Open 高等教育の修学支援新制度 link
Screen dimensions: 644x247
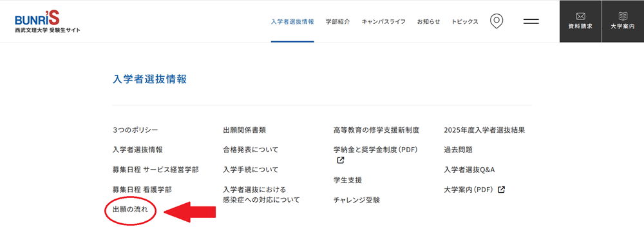pos(377,130)
